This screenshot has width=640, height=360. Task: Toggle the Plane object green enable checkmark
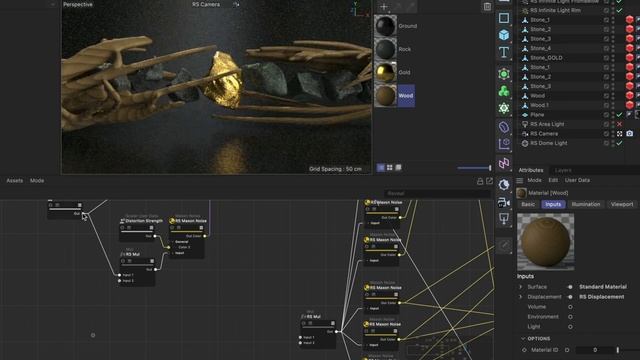(620, 115)
